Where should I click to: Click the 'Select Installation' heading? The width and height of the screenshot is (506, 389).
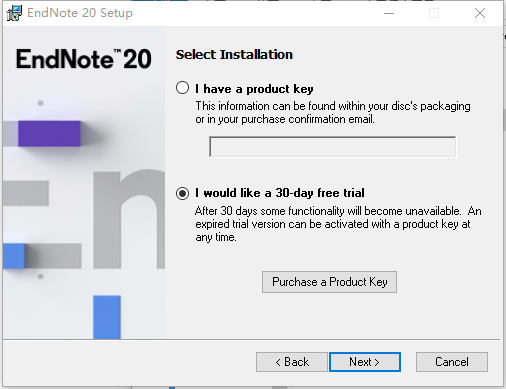pos(234,55)
